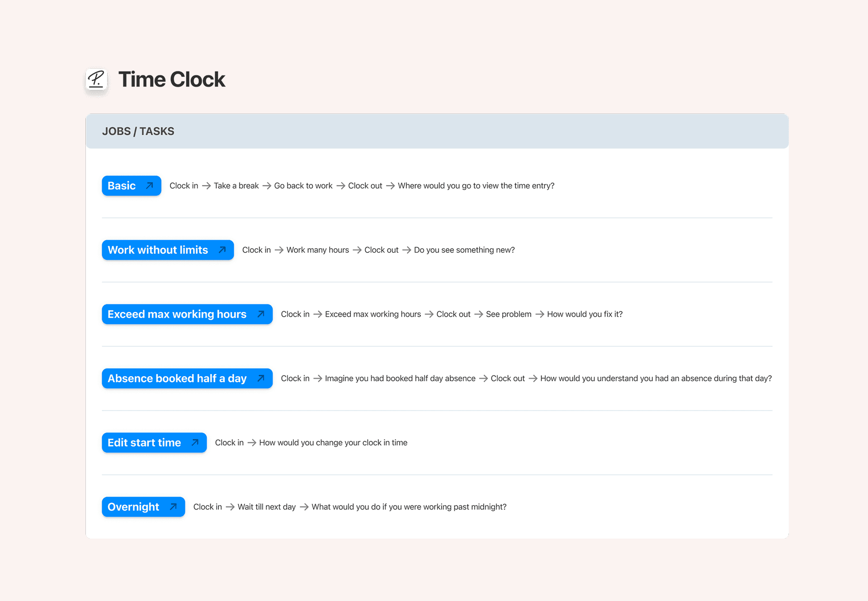Open Absence booked half a day task
The width and height of the screenshot is (868, 601).
click(177, 379)
